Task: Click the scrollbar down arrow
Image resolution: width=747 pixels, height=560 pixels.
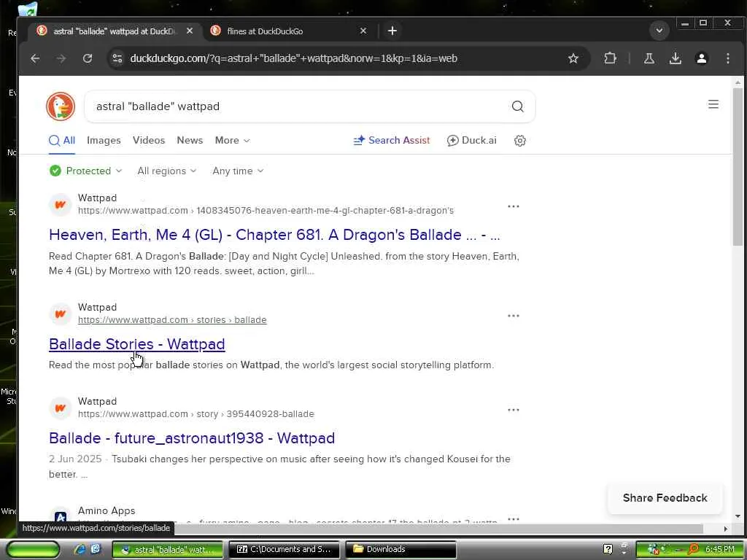Action: click(738, 516)
